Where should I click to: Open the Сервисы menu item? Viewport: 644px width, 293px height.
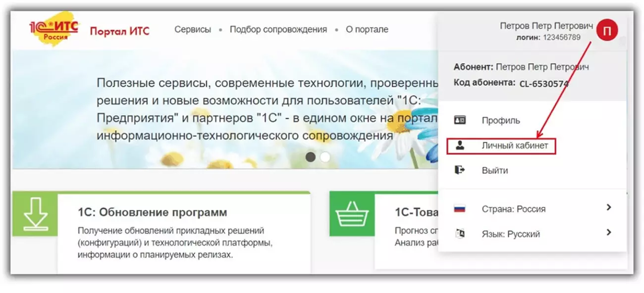point(193,29)
